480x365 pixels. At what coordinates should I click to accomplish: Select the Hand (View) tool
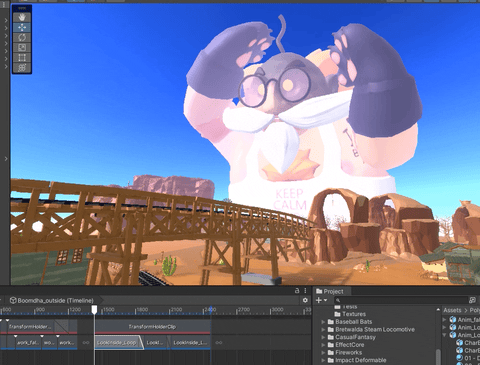coord(22,17)
